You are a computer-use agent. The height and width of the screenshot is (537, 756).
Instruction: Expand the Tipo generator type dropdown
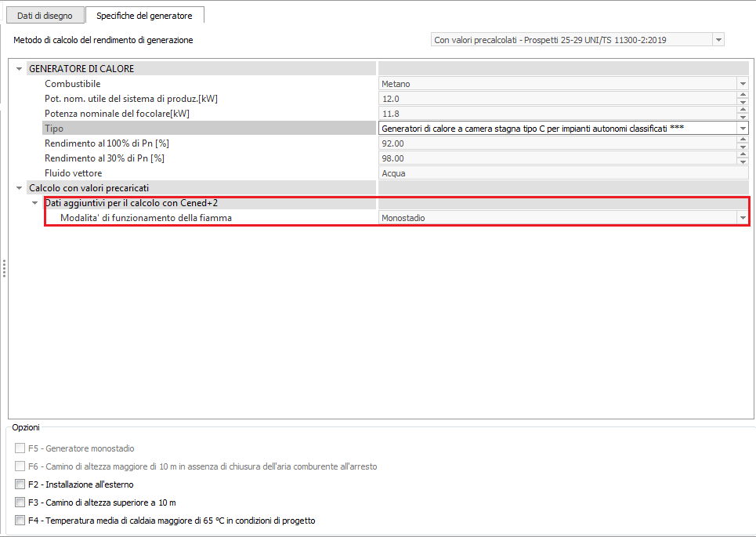pyautogui.click(x=742, y=129)
